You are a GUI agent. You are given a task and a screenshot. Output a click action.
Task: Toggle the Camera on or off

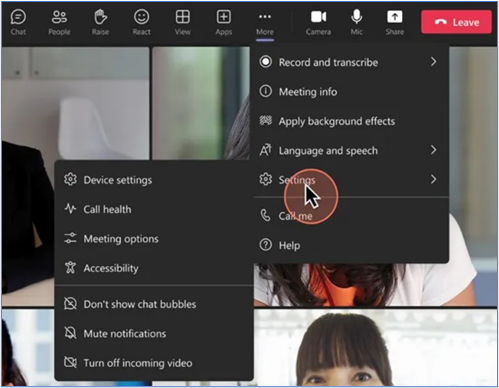click(318, 22)
